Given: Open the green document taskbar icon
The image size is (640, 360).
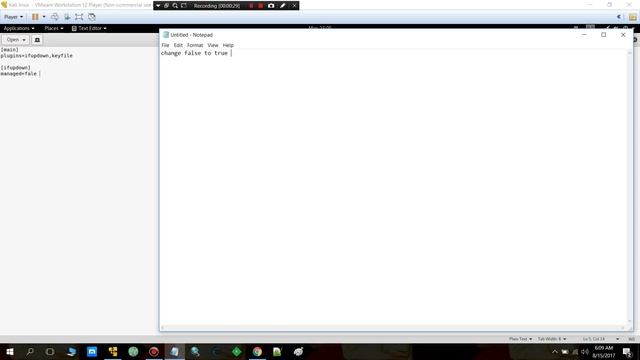Looking at the screenshot, I should [277, 351].
